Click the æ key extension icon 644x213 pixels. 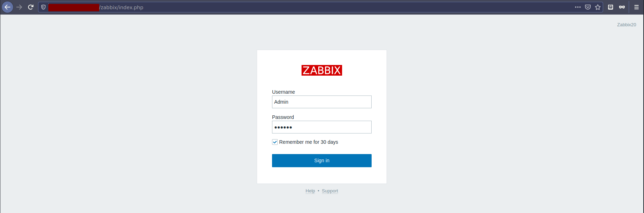tap(611, 7)
